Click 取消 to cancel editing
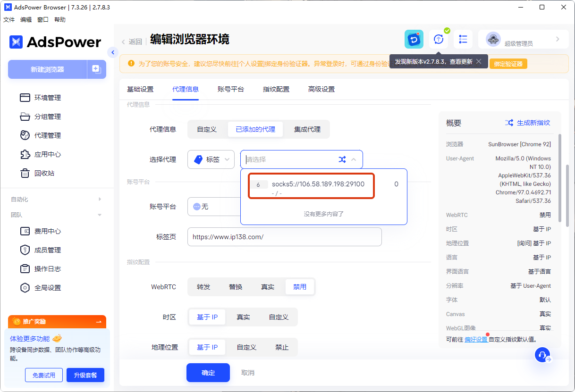This screenshot has height=392, width=575. pyautogui.click(x=248, y=373)
